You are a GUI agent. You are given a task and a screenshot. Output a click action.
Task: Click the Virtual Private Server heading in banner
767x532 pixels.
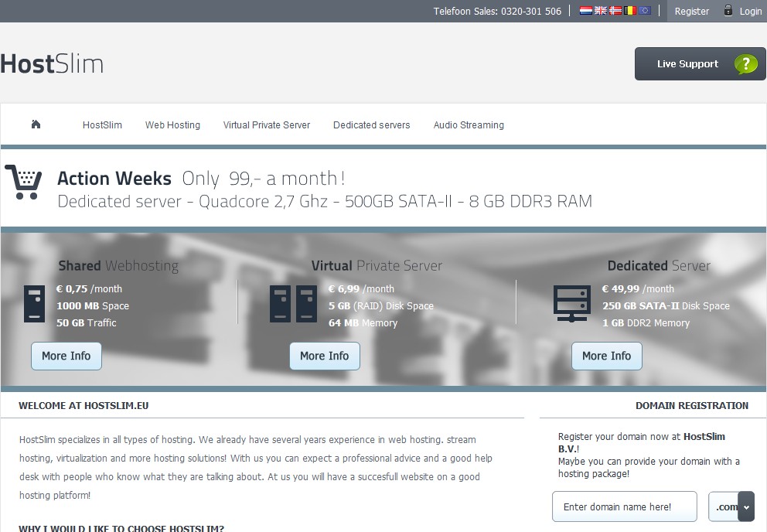pos(377,266)
